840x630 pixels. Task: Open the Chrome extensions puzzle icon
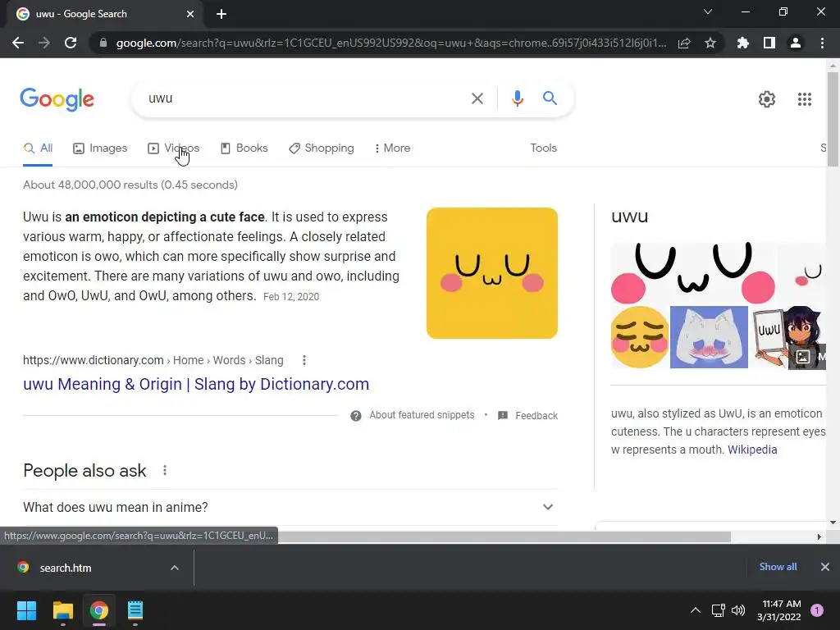(742, 43)
